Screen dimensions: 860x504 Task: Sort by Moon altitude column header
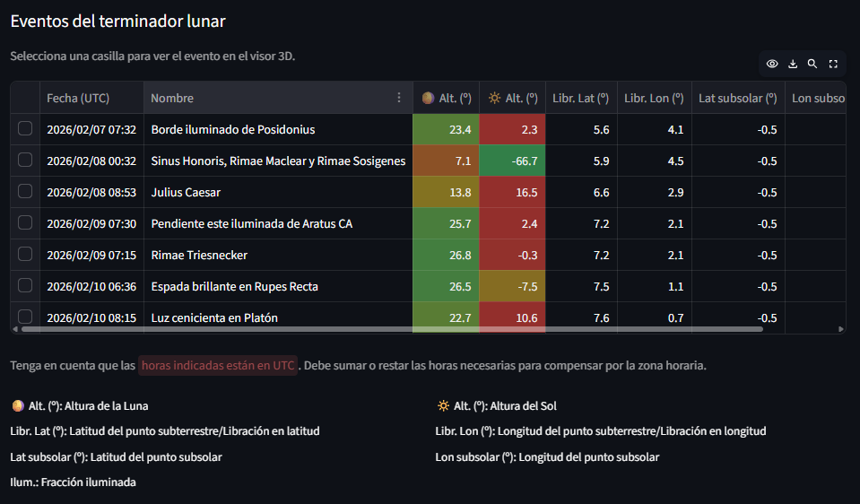(x=446, y=98)
